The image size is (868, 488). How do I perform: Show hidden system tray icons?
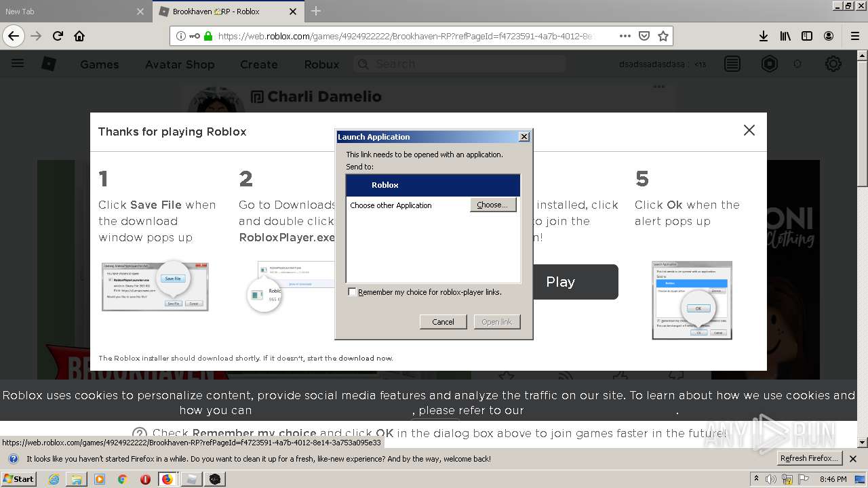pyautogui.click(x=756, y=479)
